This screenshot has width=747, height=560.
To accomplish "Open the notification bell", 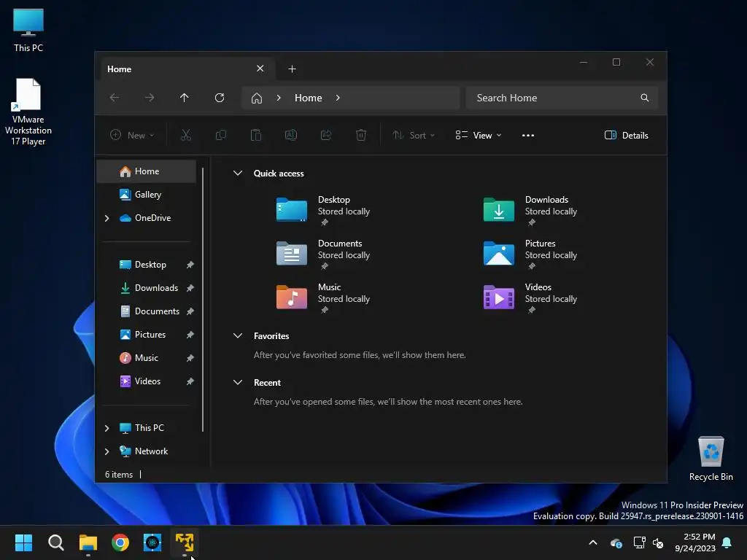I will (x=727, y=542).
